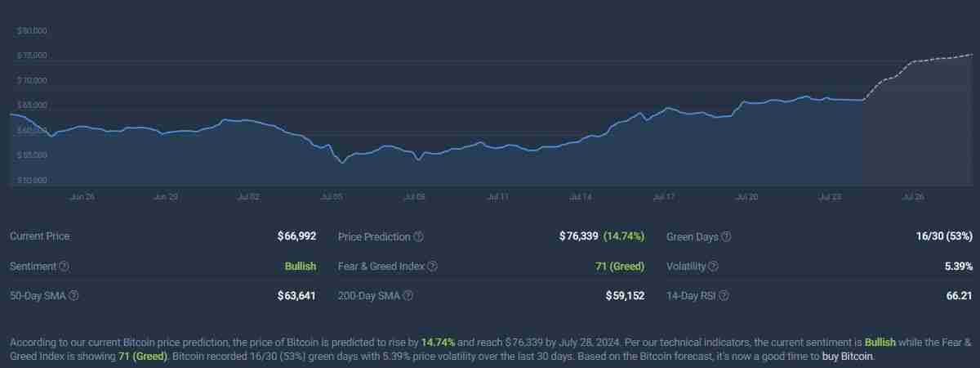Image resolution: width=980 pixels, height=368 pixels.
Task: Click the Jul 26 date on chart axis
Action: point(913,197)
